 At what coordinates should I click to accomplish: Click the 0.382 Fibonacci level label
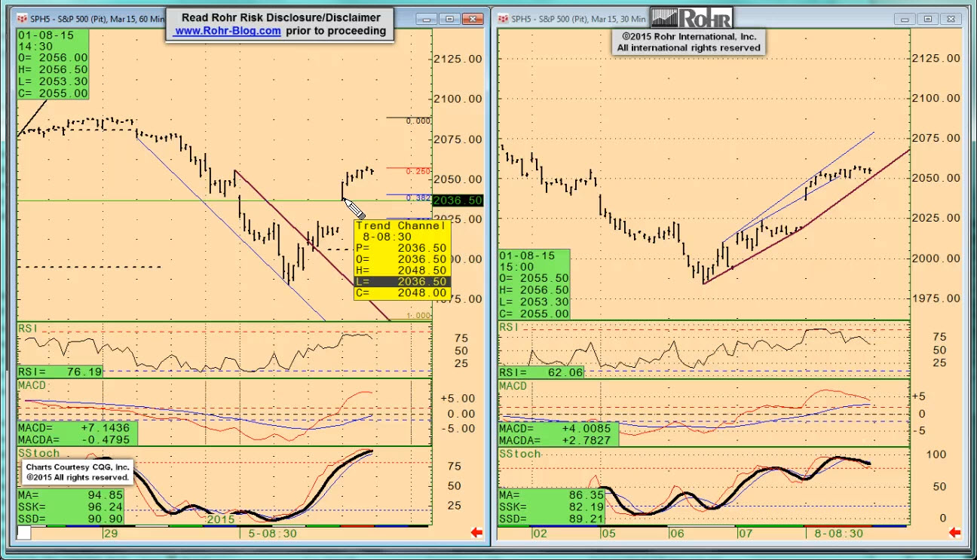pyautogui.click(x=418, y=198)
